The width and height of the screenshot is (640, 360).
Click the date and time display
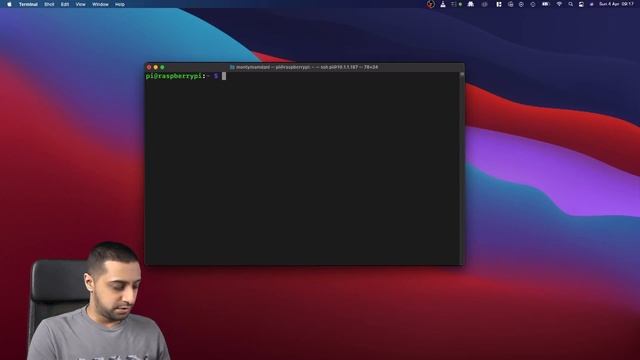tap(616, 4)
